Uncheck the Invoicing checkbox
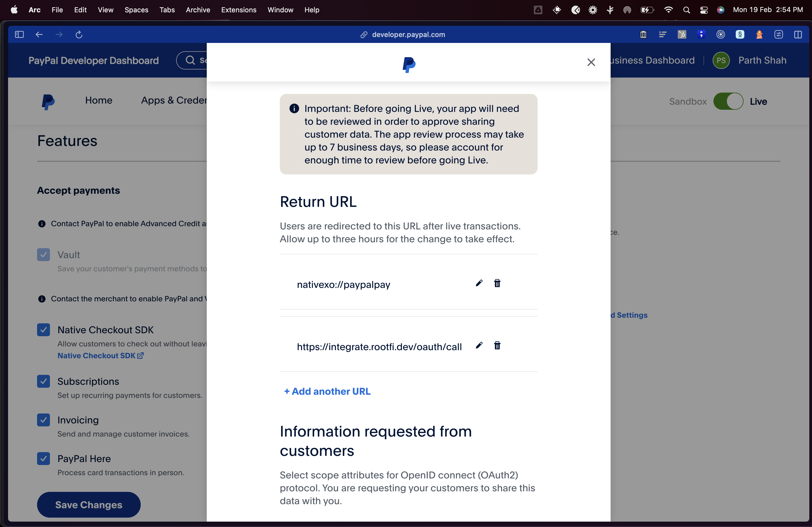 pos(43,420)
